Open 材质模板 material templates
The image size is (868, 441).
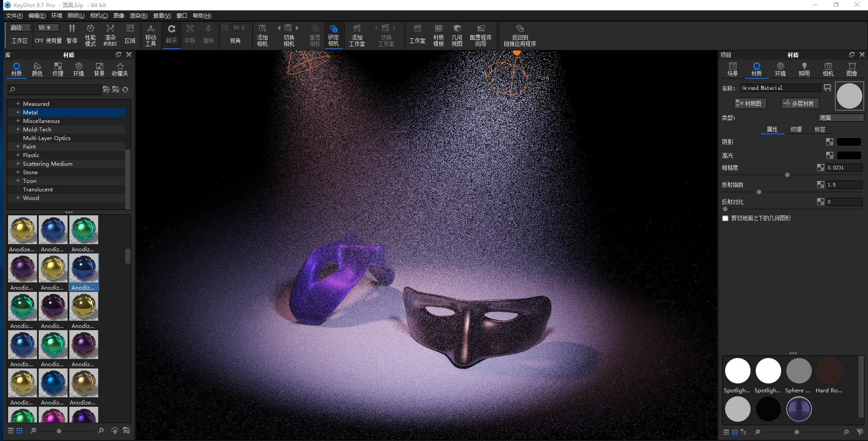click(x=439, y=34)
